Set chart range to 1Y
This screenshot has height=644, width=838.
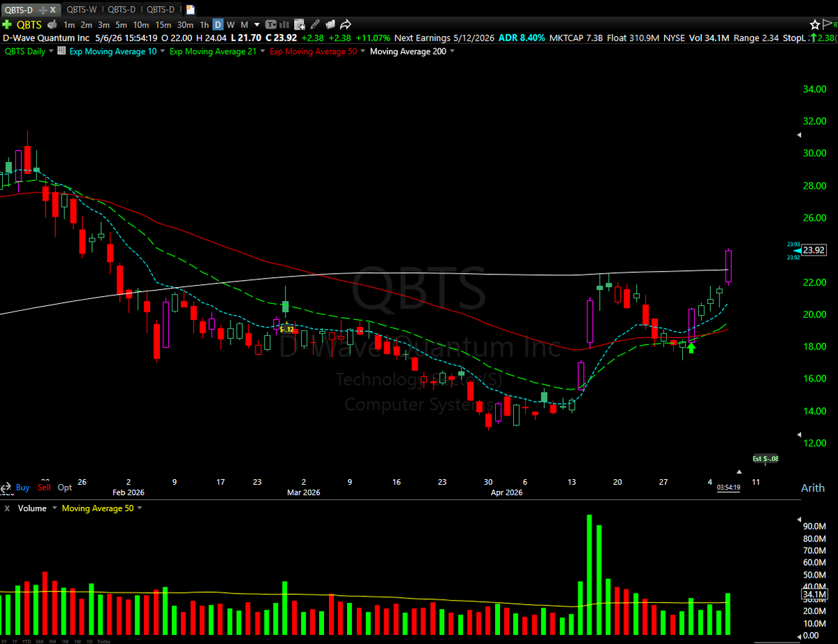[15, 641]
